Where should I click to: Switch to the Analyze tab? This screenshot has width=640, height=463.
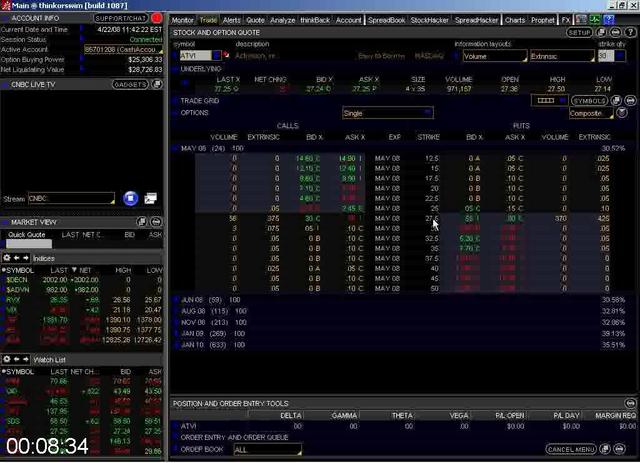pos(282,20)
